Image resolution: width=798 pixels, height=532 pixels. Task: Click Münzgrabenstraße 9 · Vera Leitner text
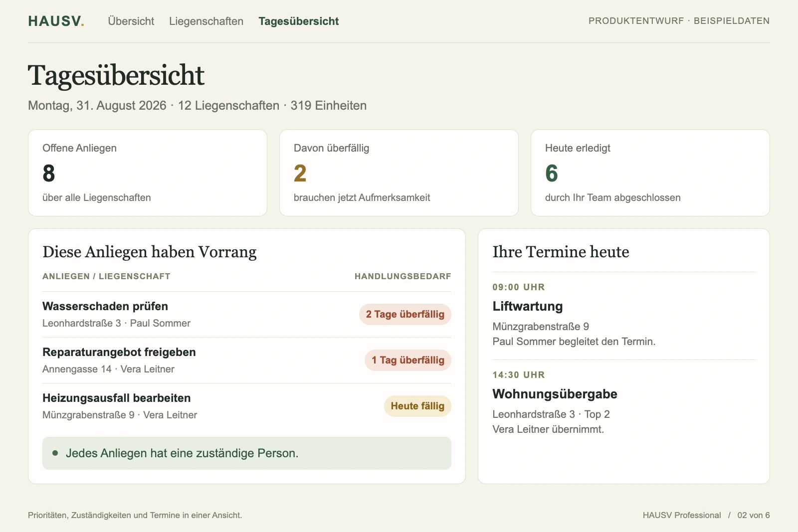pos(120,415)
